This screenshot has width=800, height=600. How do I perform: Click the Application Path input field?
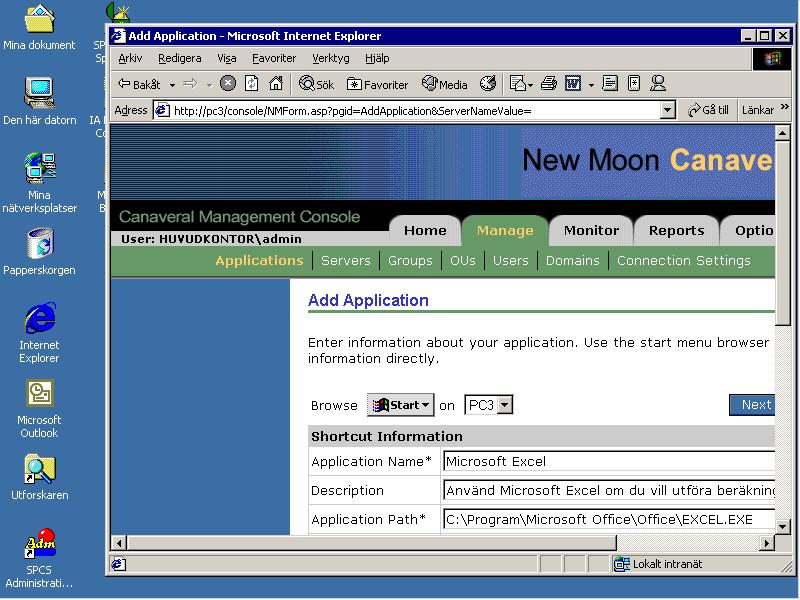click(x=609, y=519)
